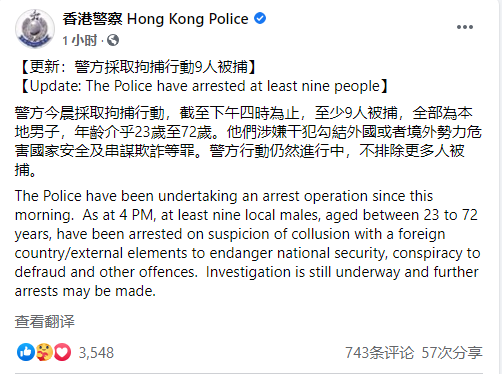Open the Hong Kong Police profile avatar

coord(35,29)
